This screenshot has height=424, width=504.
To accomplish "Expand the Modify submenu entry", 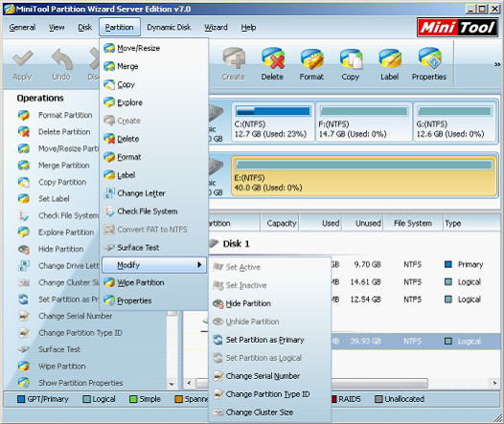I will pyautogui.click(x=154, y=265).
